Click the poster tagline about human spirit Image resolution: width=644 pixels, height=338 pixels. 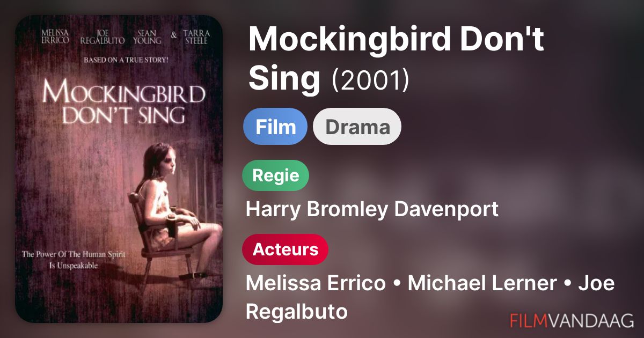tap(74, 259)
